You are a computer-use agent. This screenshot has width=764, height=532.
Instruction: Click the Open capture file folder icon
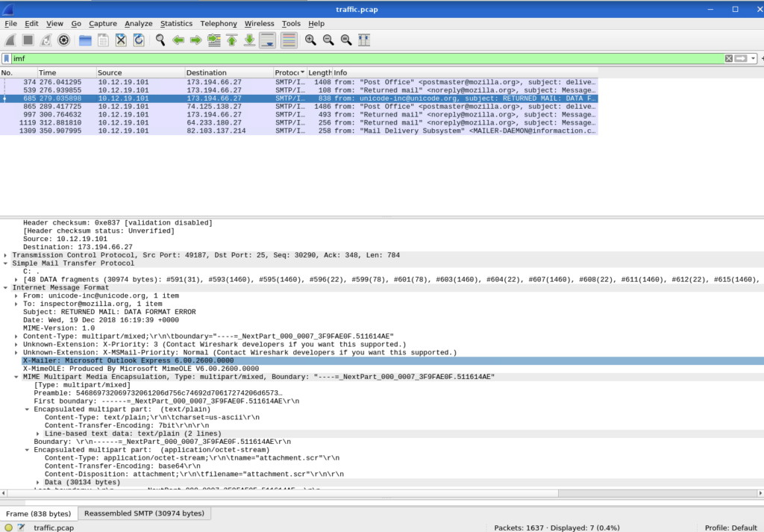(x=85, y=40)
